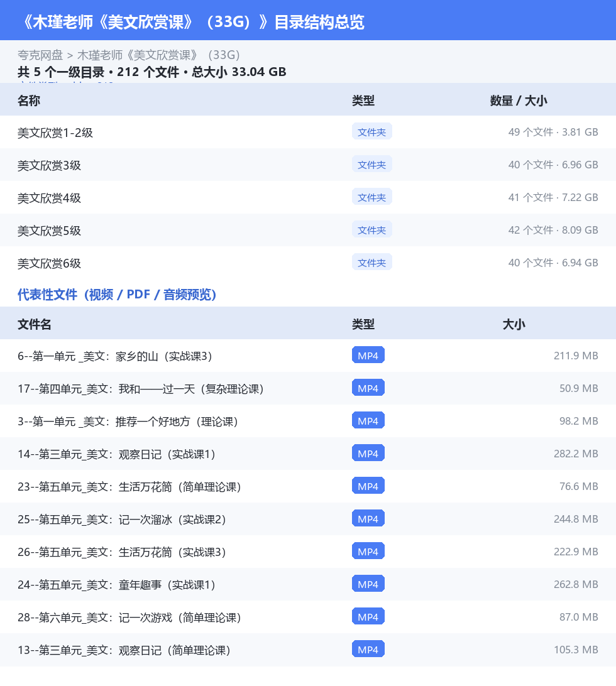
Task: Select file 3--第一单元 推荐一个好地方（理论课）
Action: tap(128, 422)
